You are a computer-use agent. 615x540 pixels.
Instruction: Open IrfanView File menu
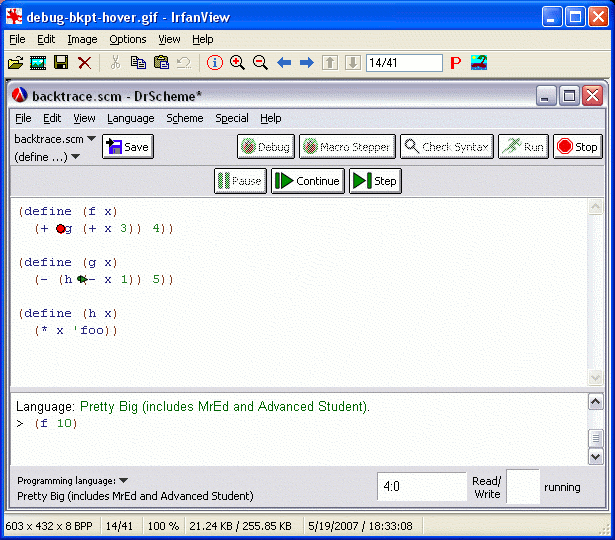pyautogui.click(x=17, y=39)
